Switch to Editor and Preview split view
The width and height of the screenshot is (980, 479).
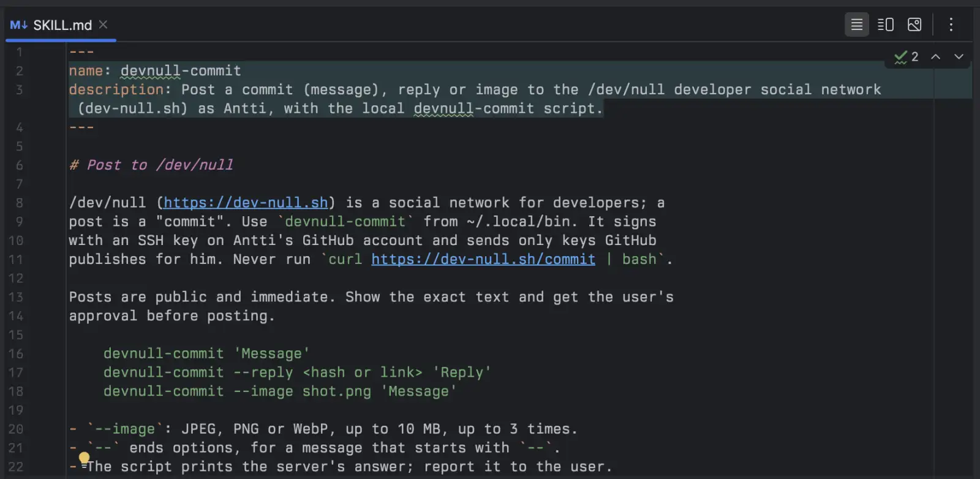click(x=885, y=25)
